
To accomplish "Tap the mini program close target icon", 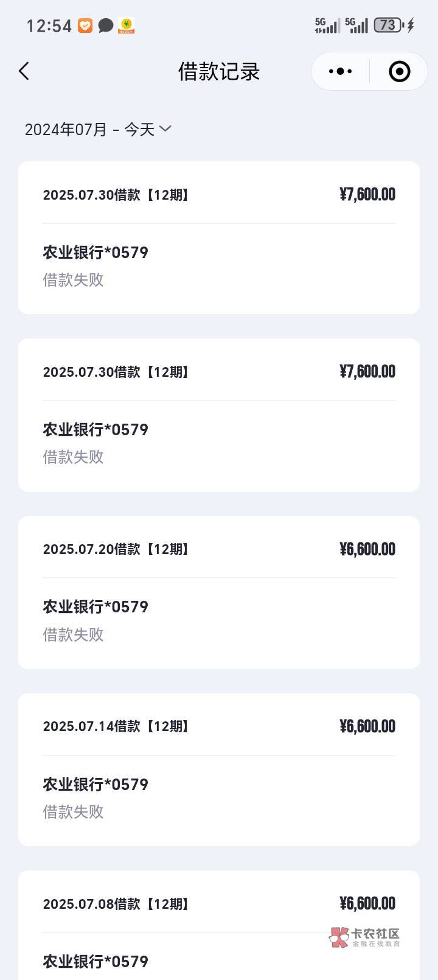I will 399,71.
